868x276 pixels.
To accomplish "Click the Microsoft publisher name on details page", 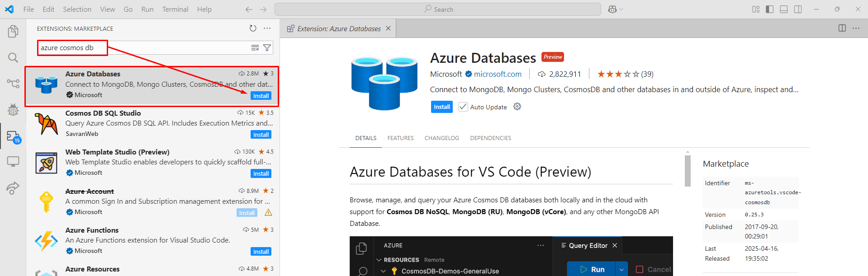I will pyautogui.click(x=446, y=74).
